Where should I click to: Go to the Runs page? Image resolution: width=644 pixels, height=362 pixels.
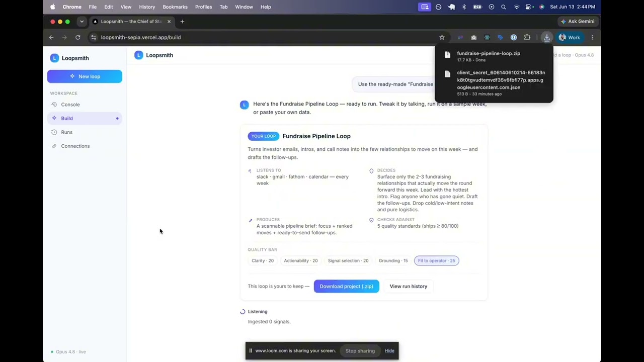point(85,132)
